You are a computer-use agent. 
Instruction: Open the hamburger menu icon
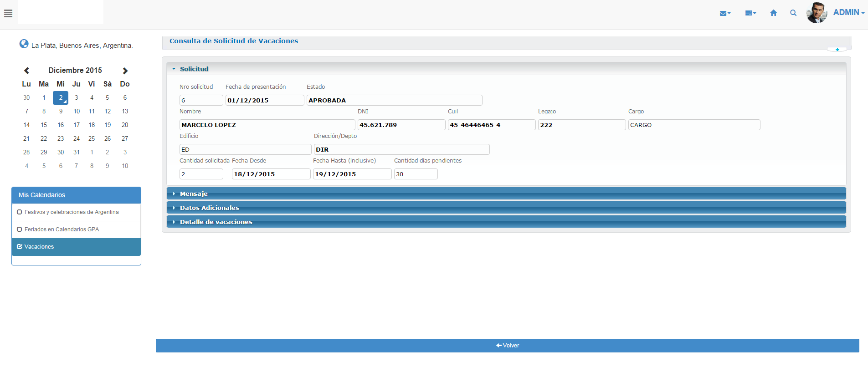[8, 13]
